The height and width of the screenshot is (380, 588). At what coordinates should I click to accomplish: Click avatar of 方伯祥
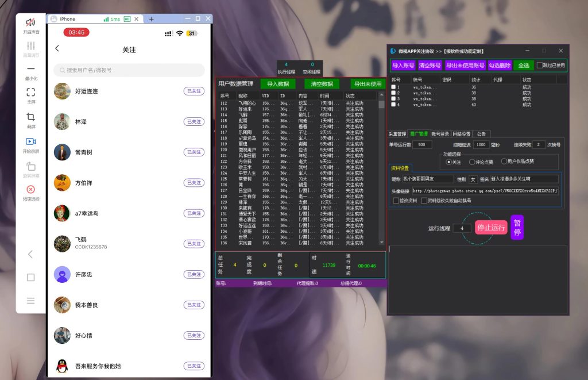tap(62, 182)
